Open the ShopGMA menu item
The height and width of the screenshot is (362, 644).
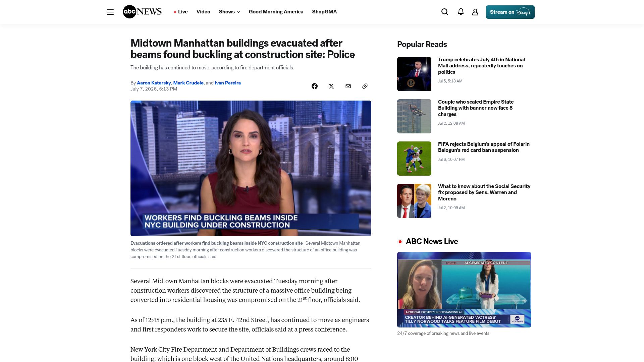tap(324, 12)
